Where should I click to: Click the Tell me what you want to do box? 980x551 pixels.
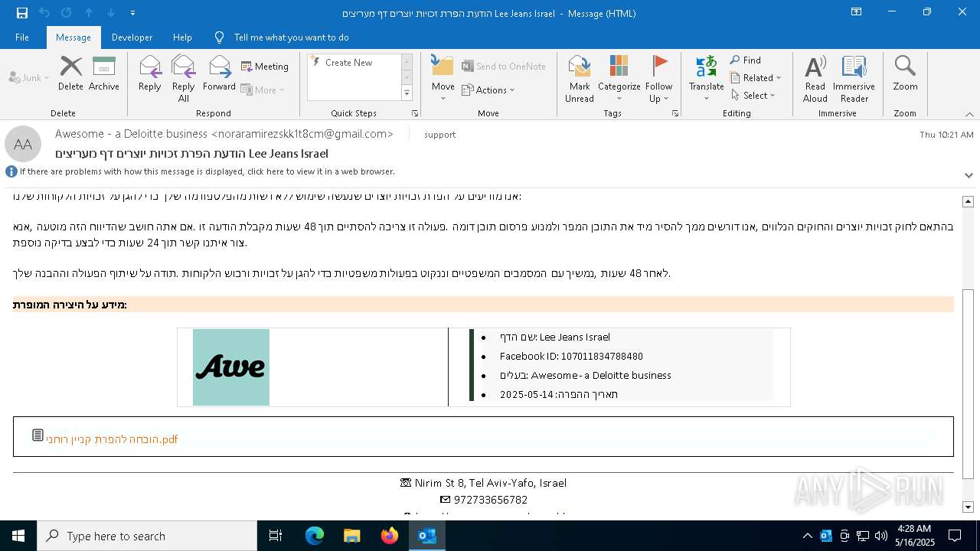(291, 37)
